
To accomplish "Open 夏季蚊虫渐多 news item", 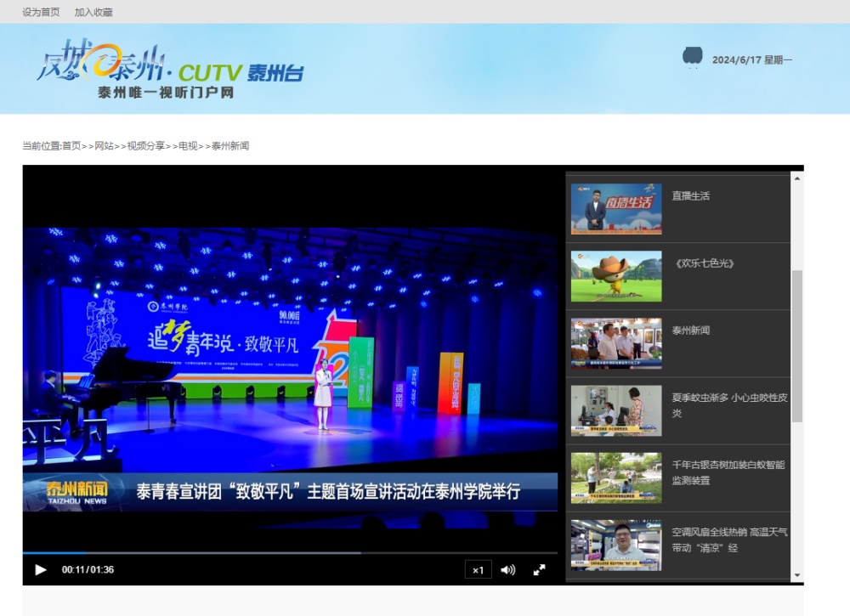I will click(729, 404).
